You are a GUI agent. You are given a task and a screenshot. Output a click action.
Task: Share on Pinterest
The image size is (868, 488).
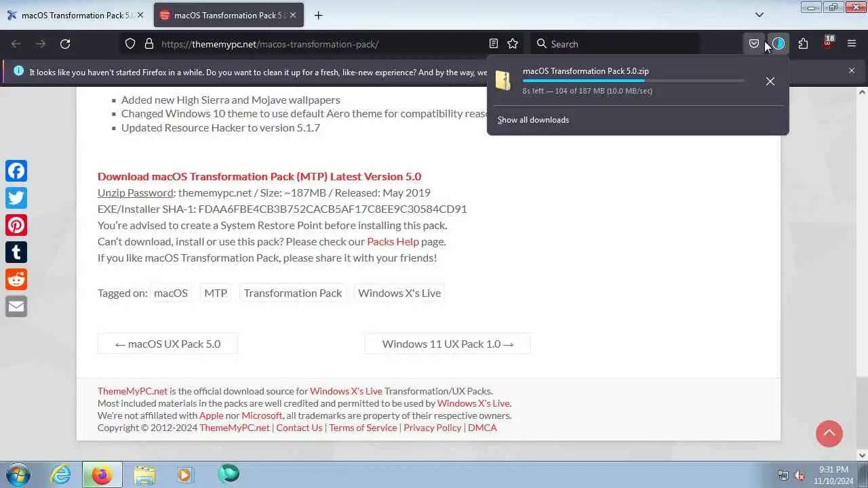click(x=16, y=225)
